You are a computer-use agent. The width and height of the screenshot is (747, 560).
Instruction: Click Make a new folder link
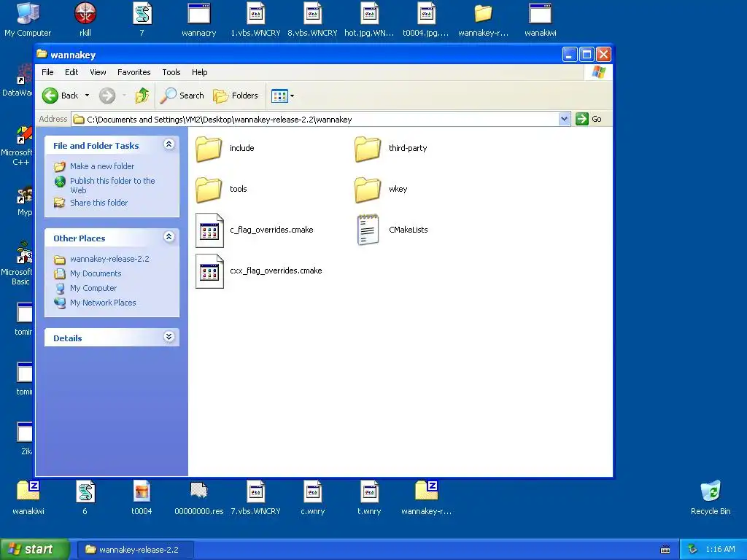click(102, 166)
